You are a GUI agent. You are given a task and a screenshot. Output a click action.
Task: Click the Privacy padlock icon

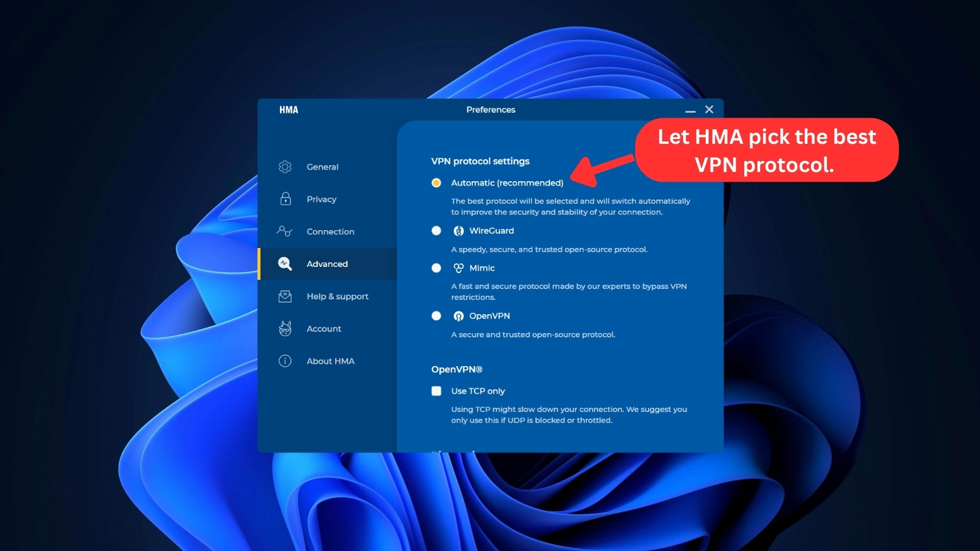285,199
